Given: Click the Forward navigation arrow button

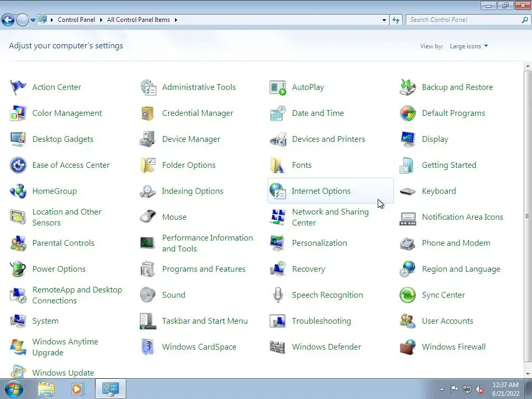Looking at the screenshot, I should point(22,20).
